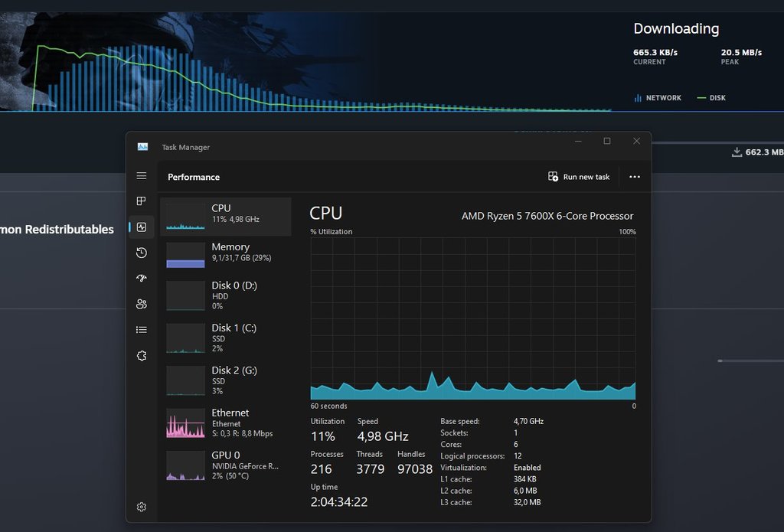Viewport: 784px width, 532px height.
Task: View Disk 0 (D:) HDD graph
Action: (226, 295)
